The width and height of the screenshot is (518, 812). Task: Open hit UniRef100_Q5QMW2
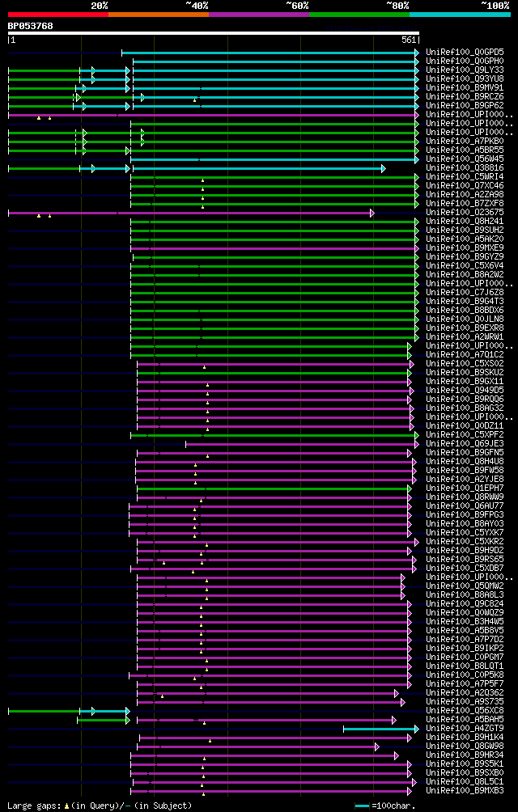tap(465, 586)
